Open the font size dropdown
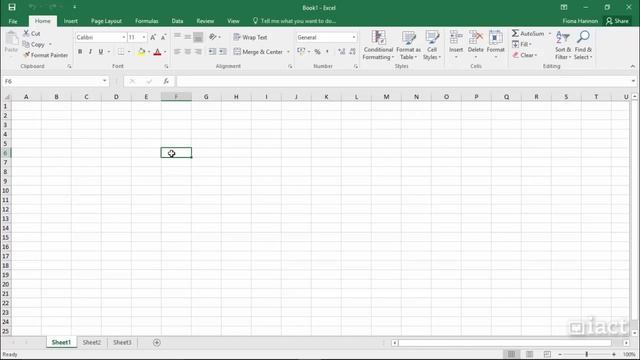Image resolution: width=640 pixels, height=360 pixels. click(144, 37)
